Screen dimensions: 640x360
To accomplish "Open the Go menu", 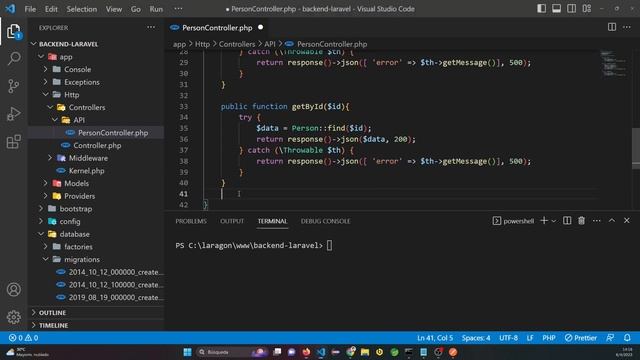I will (136, 9).
